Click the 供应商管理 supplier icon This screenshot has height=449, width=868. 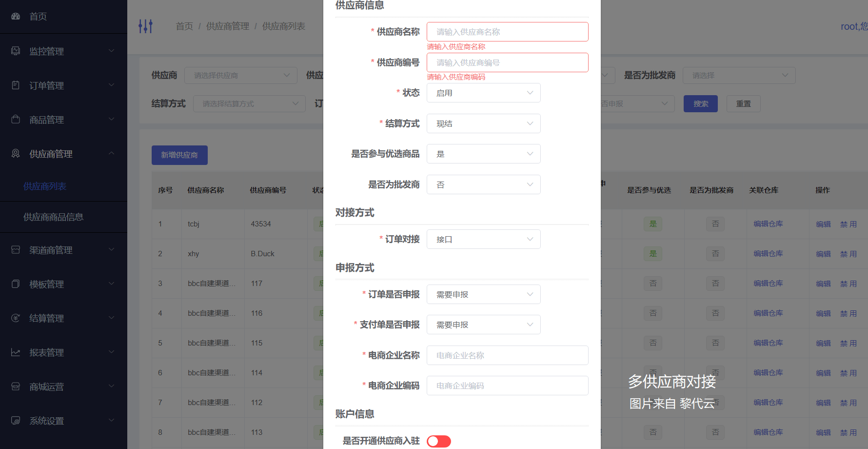click(15, 153)
